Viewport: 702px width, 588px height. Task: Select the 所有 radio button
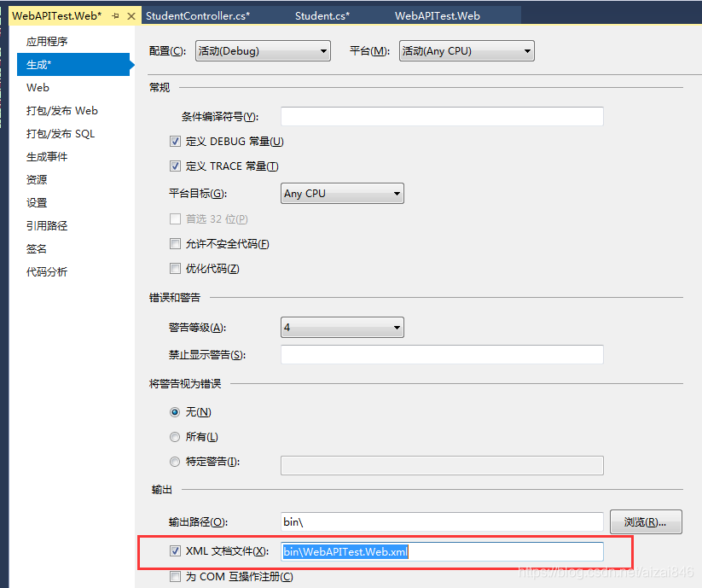[x=175, y=437]
